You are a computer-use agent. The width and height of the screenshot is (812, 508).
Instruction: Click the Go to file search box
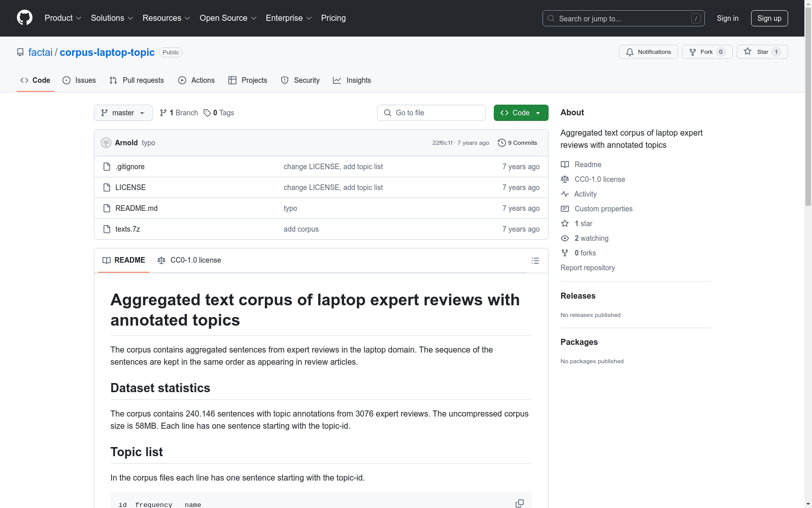[x=431, y=113]
